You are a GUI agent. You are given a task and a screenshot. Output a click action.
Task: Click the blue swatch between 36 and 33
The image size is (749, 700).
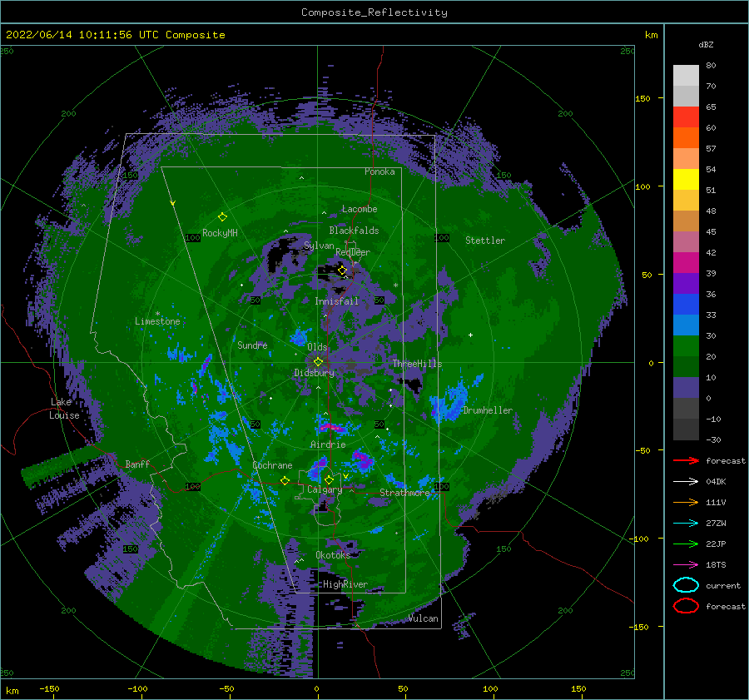(686, 304)
